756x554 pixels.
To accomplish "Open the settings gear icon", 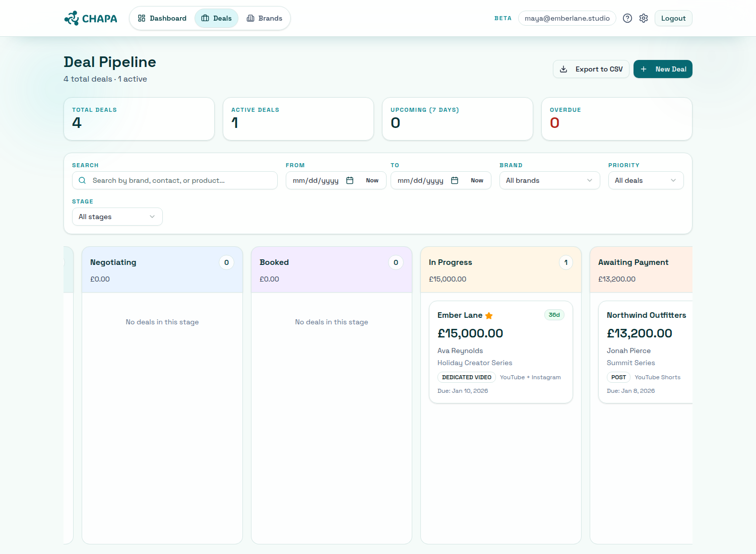I will (644, 18).
